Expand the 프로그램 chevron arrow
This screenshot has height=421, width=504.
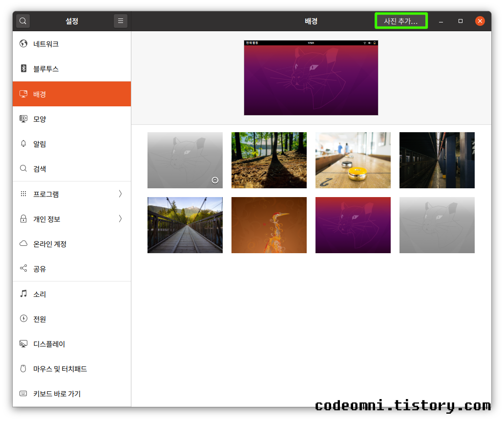(120, 194)
